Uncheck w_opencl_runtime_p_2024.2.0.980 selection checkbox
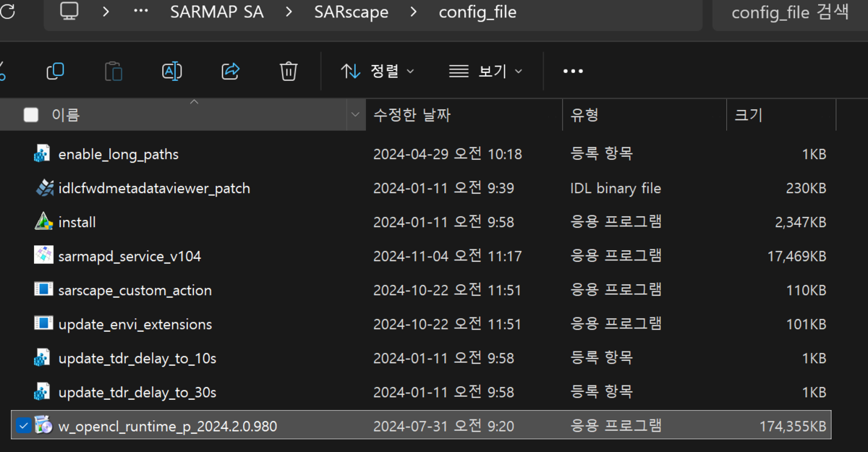Viewport: 868px width, 452px height. 23,425
